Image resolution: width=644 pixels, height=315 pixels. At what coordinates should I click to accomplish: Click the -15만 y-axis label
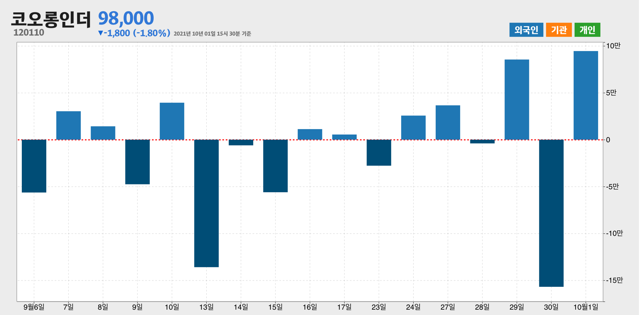click(614, 280)
